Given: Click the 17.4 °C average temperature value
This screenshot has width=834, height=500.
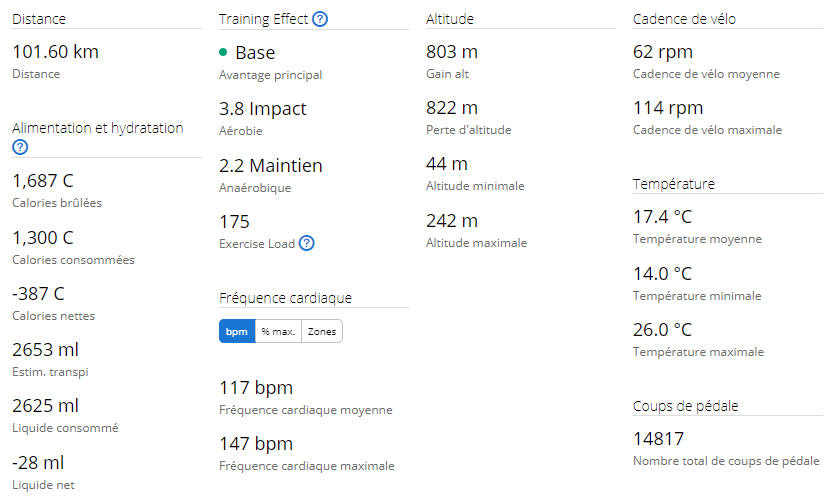Looking at the screenshot, I should (662, 217).
